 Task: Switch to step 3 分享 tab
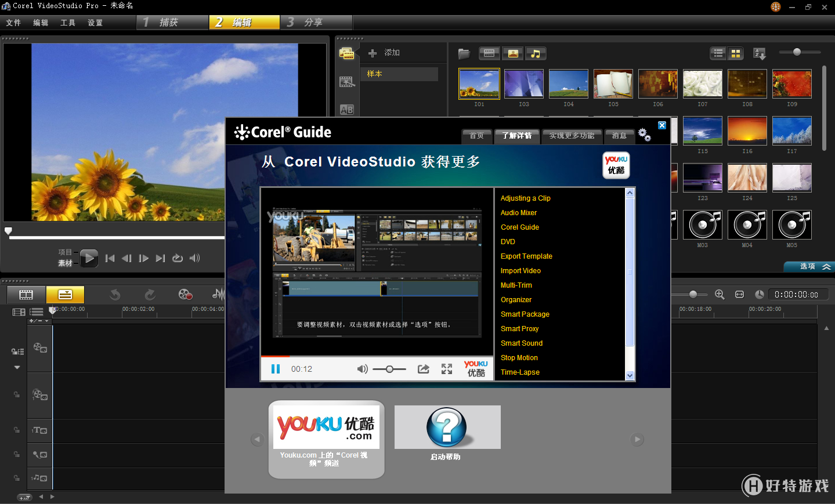click(316, 22)
